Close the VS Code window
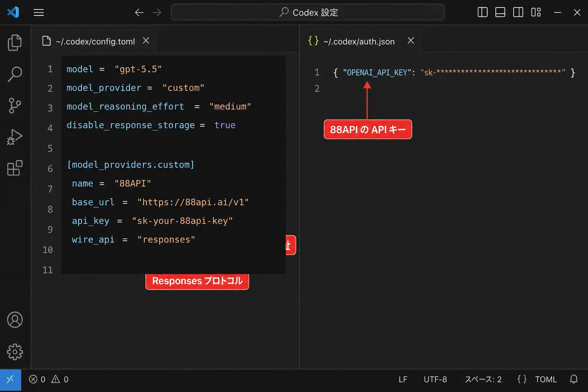Screen dimensions: 588x392 click(x=577, y=12)
